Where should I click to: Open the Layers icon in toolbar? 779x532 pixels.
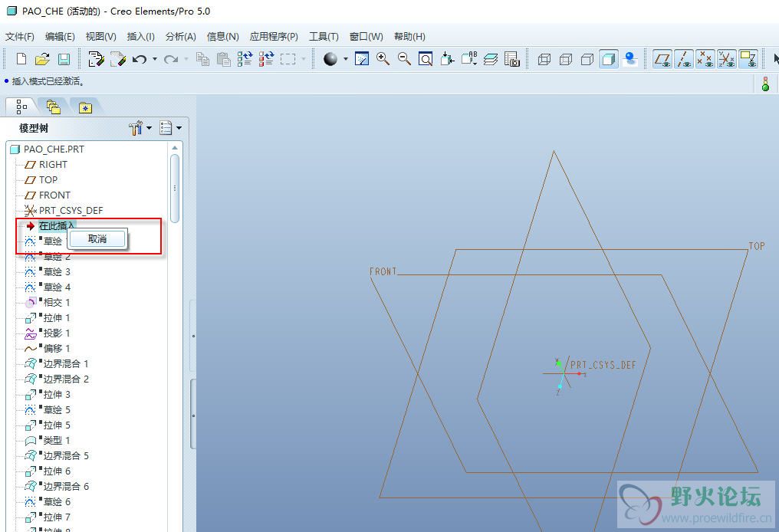(x=491, y=59)
